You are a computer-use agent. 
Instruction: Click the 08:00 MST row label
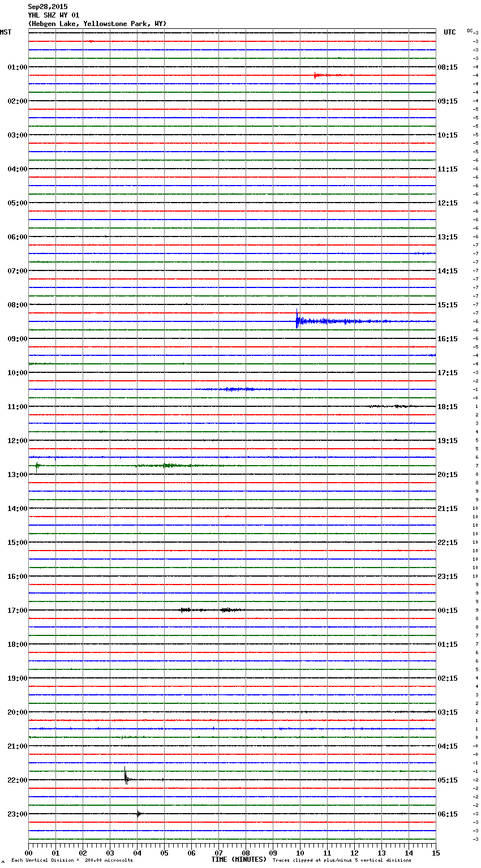coord(18,305)
